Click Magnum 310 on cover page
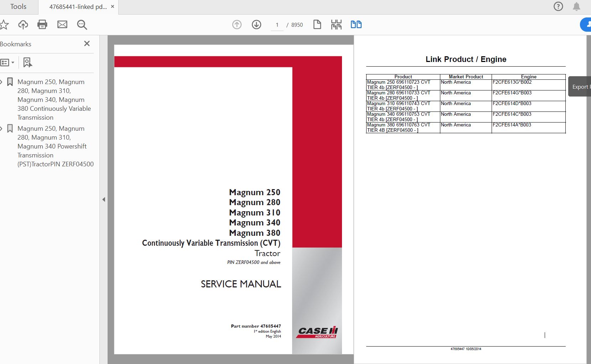Screen dimensions: 591x364 click(x=255, y=213)
